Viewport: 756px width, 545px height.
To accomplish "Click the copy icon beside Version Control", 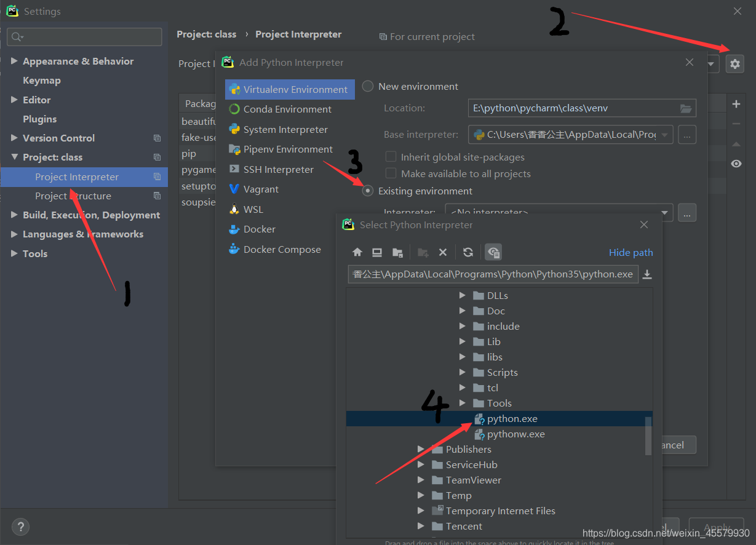I will click(157, 138).
